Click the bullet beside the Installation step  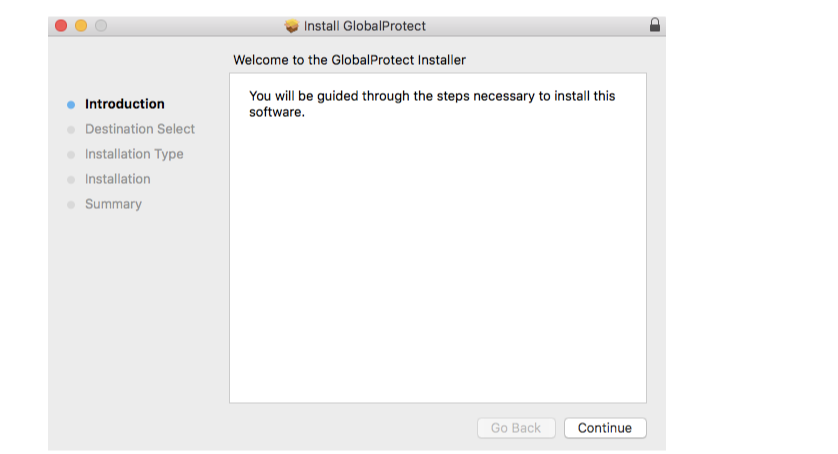coord(71,179)
